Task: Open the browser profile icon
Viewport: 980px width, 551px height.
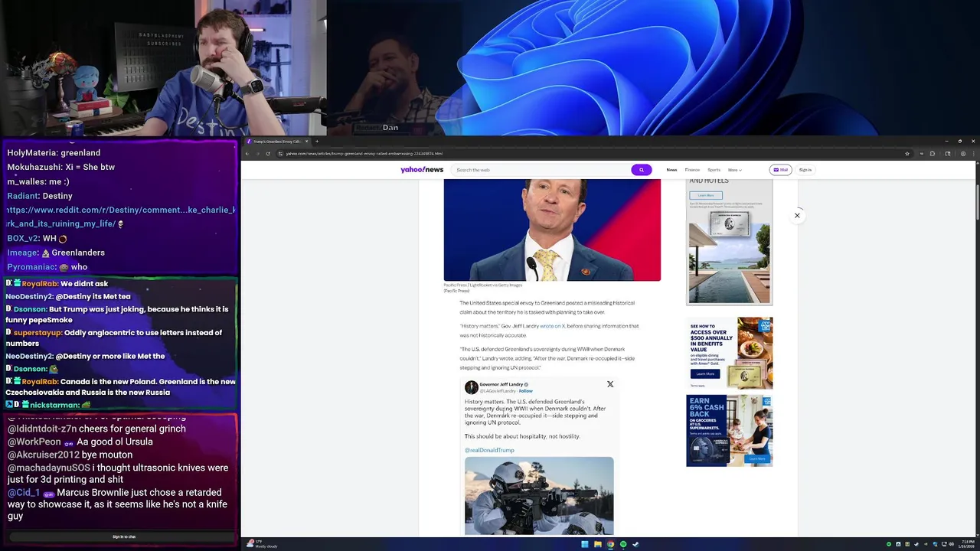Action: 963,154
